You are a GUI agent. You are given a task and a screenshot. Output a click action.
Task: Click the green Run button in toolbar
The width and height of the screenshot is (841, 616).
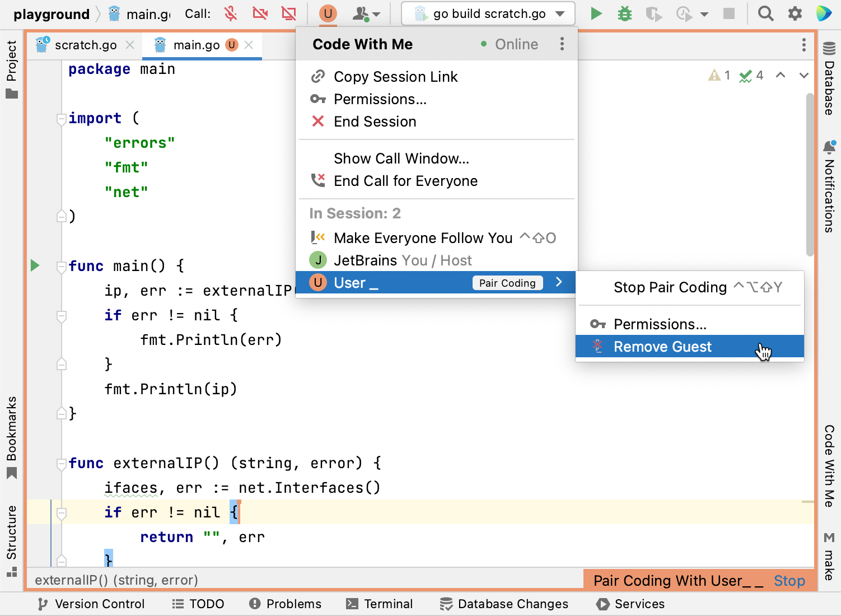[596, 13]
